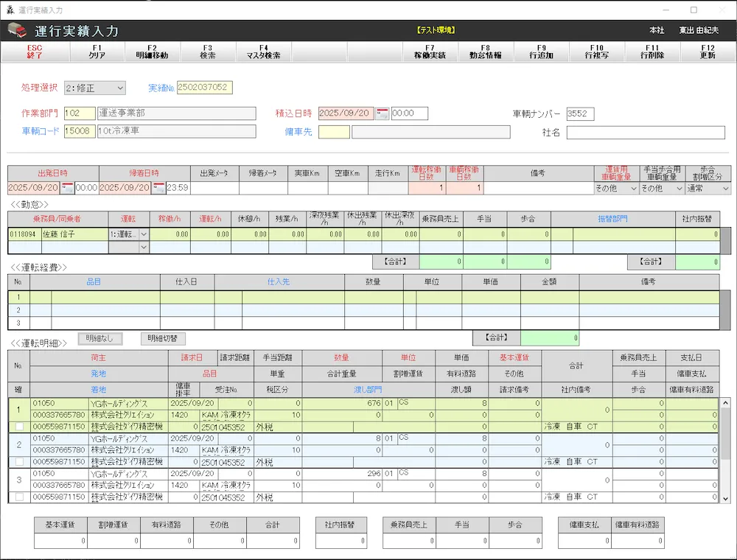Open calendar picker for 出発日時

point(67,188)
